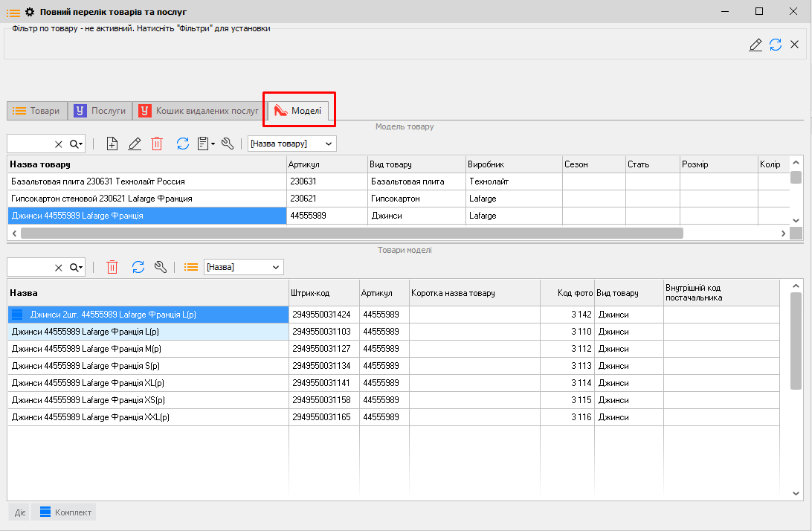Click the upper model search input field

coord(30,144)
